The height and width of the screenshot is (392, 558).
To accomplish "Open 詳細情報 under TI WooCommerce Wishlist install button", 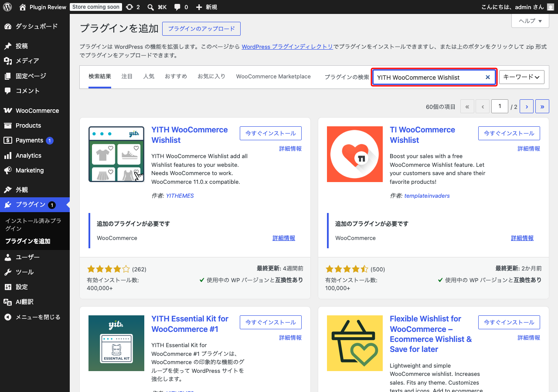I will click(x=529, y=149).
